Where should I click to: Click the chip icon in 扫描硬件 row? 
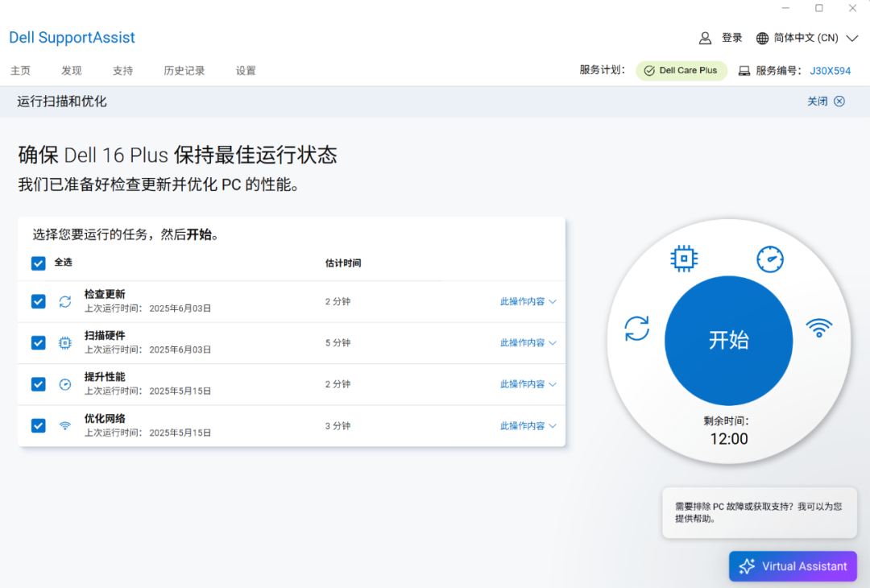65,343
